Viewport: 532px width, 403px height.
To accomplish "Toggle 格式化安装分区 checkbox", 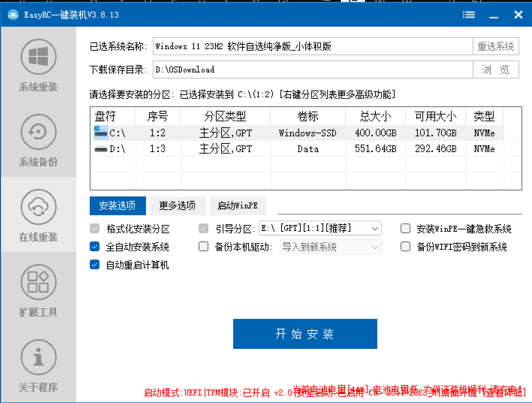I will pyautogui.click(x=95, y=228).
